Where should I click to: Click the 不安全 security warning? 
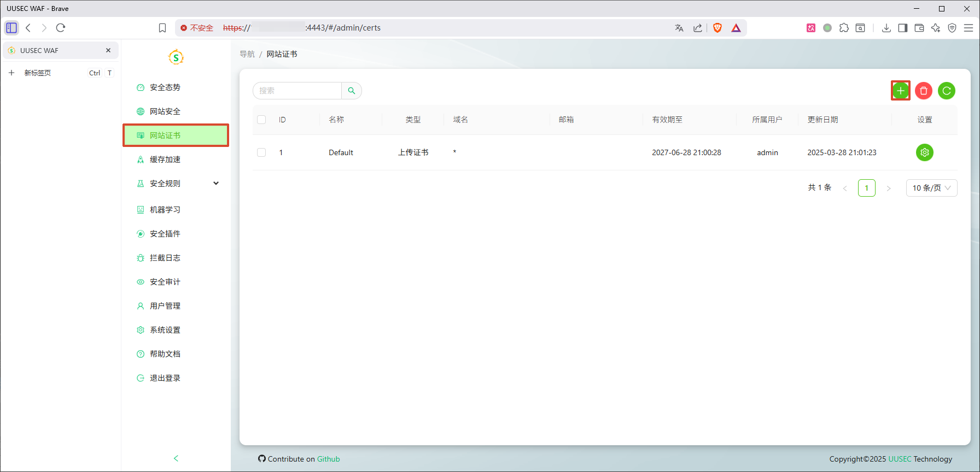pos(197,28)
